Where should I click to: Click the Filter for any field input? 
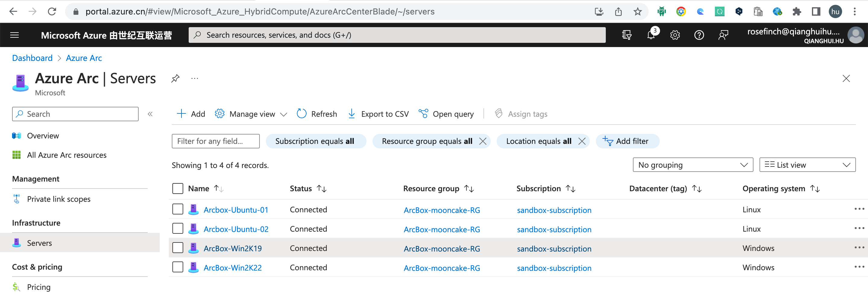click(215, 141)
